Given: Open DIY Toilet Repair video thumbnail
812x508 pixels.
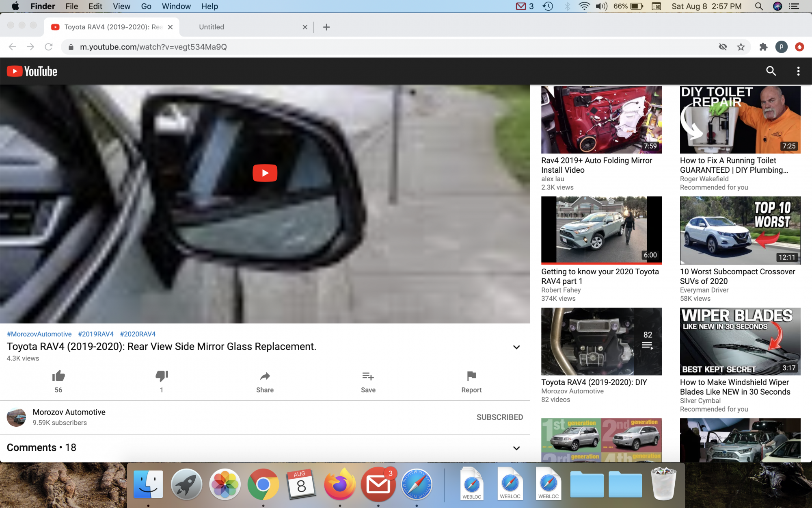Looking at the screenshot, I should (740, 119).
